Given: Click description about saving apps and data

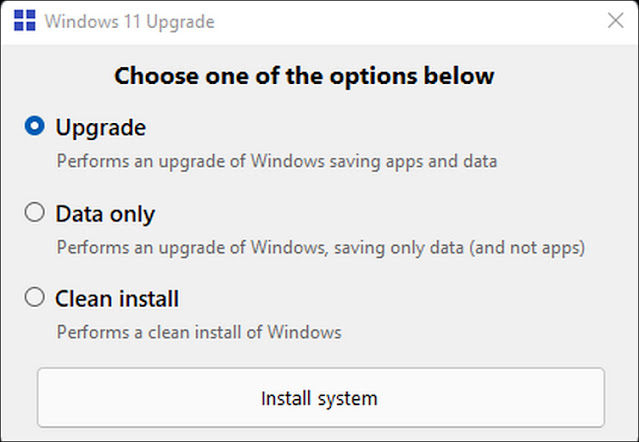Looking at the screenshot, I should [277, 161].
